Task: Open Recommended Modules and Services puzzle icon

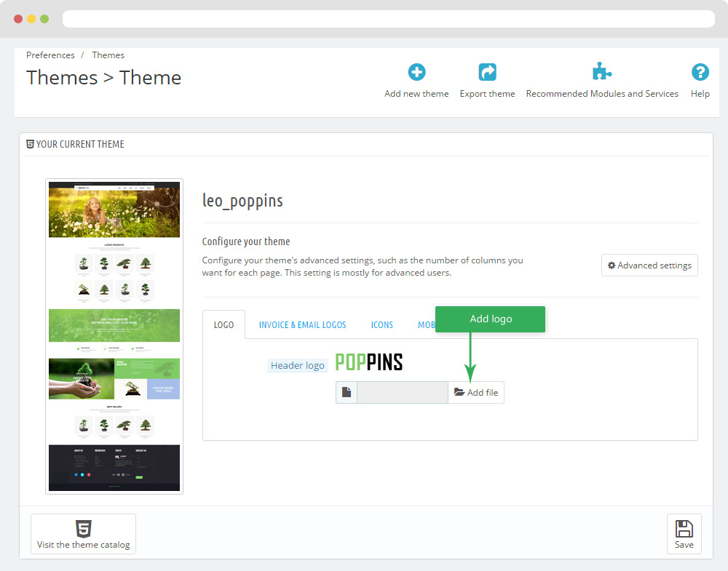Action: pos(601,72)
